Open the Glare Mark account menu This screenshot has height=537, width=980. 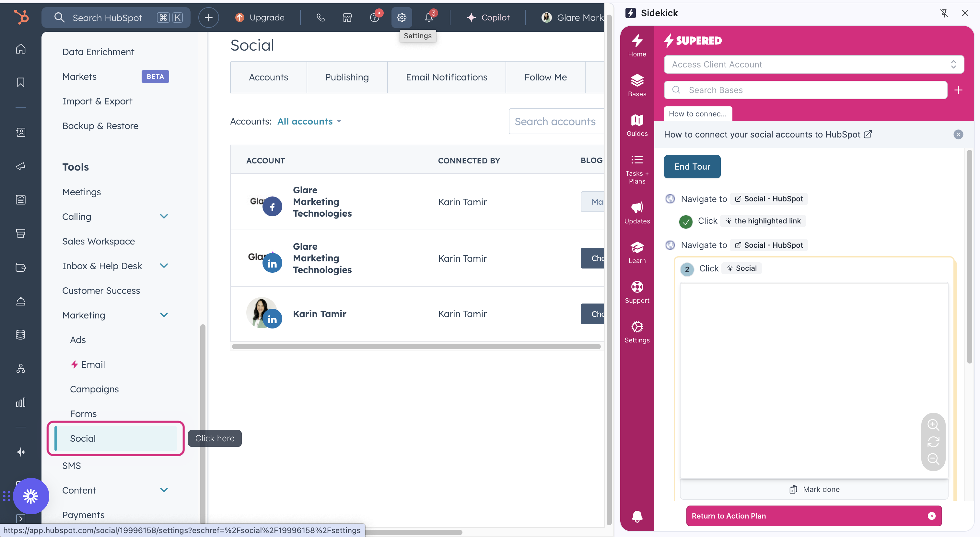coord(573,18)
